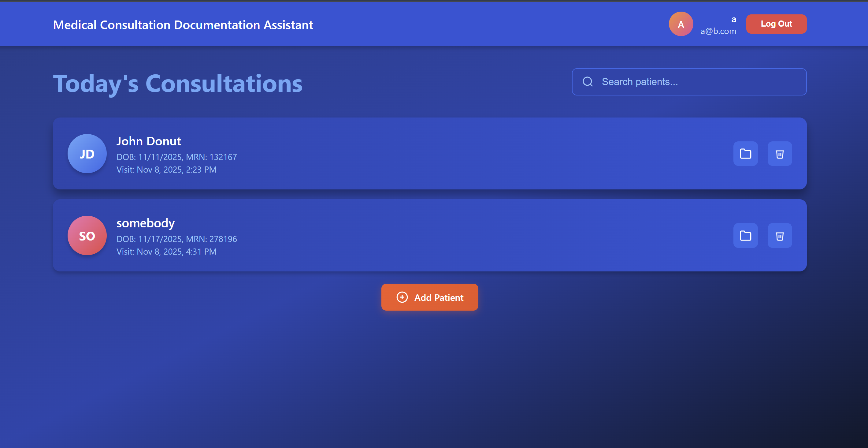Click Today's Consultations heading

point(178,84)
